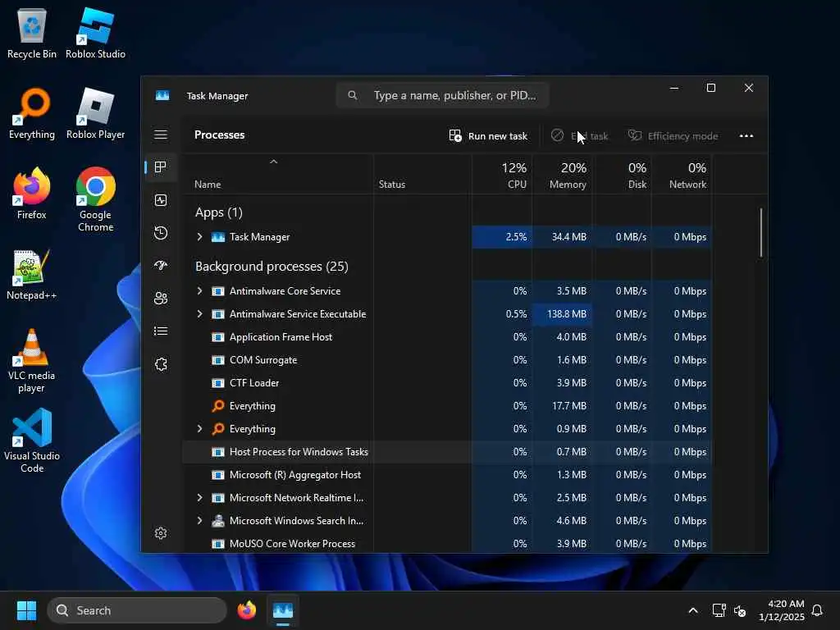Expand Microsoft Windows Search row
840x630 pixels.
pos(200,521)
